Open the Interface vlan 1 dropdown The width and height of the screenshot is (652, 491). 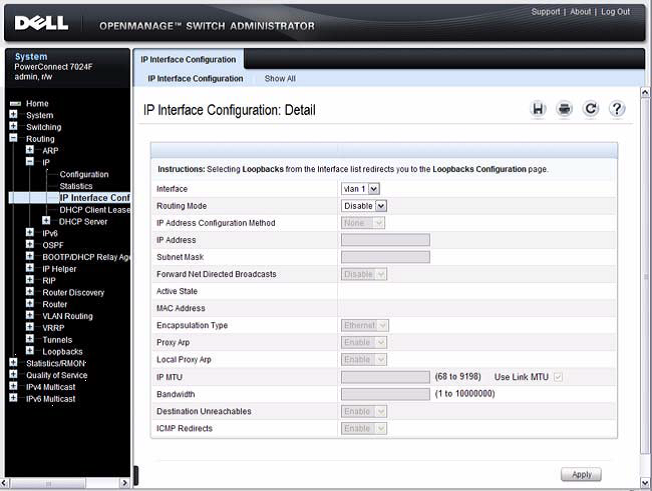(360, 188)
